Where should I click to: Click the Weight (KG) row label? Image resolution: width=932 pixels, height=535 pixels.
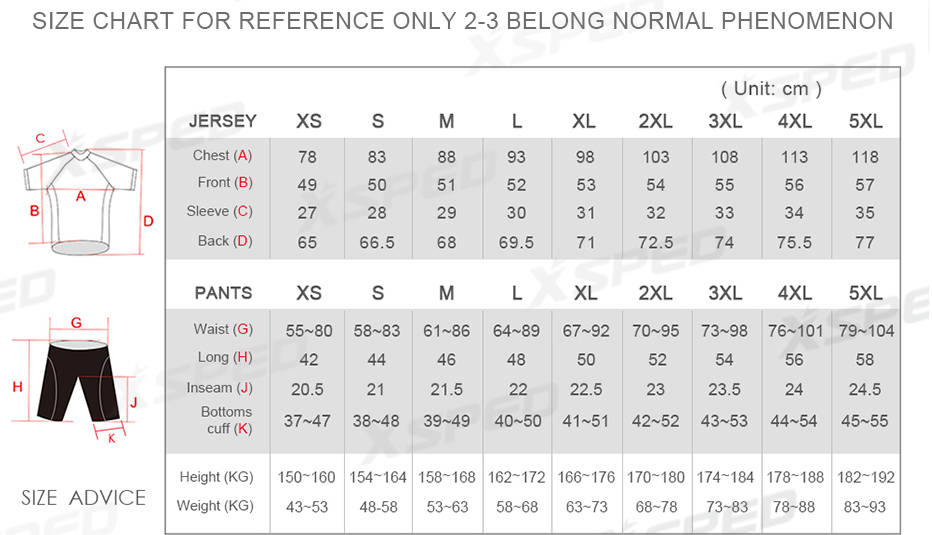(215, 505)
